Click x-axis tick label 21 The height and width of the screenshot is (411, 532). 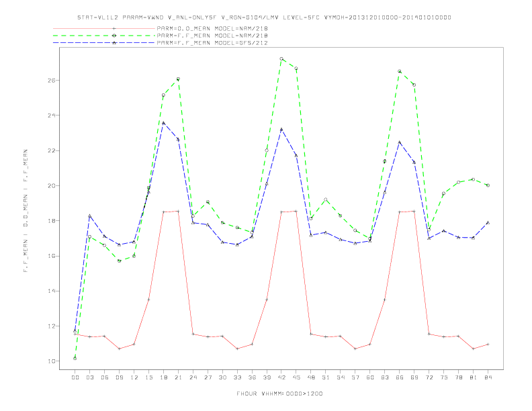pyautogui.click(x=178, y=377)
